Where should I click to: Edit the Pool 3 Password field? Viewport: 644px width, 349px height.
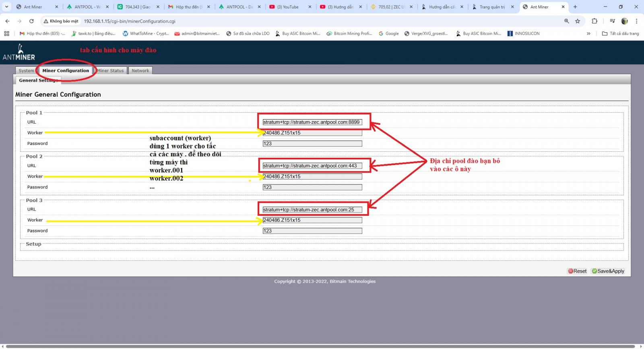(312, 231)
